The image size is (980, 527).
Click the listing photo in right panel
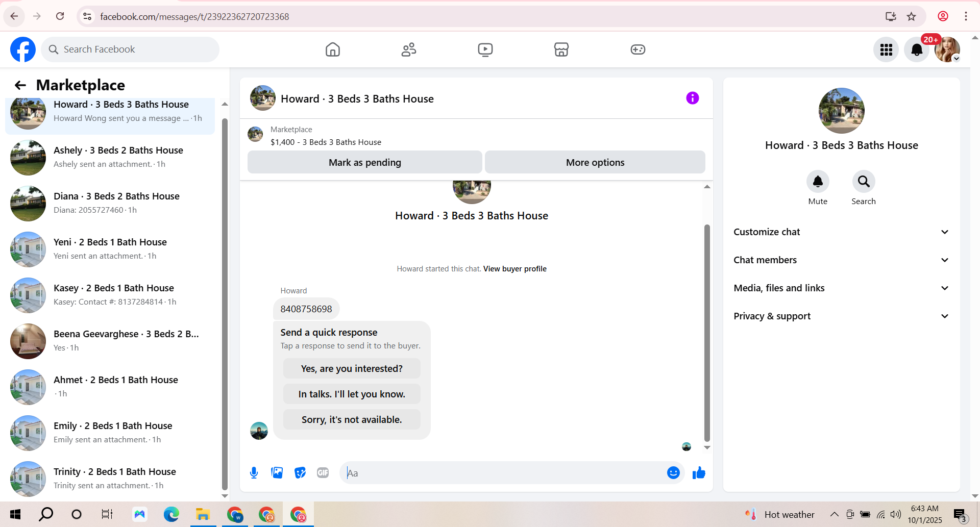coord(842,111)
